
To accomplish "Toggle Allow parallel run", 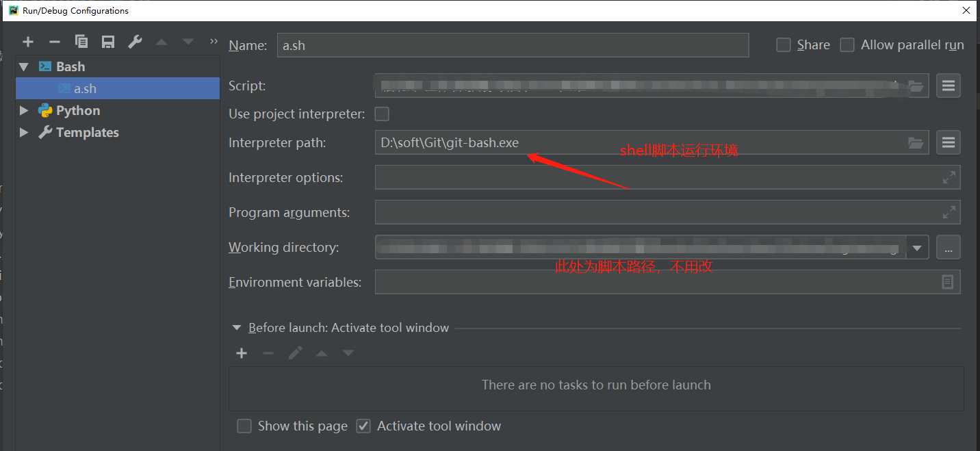I will [847, 44].
